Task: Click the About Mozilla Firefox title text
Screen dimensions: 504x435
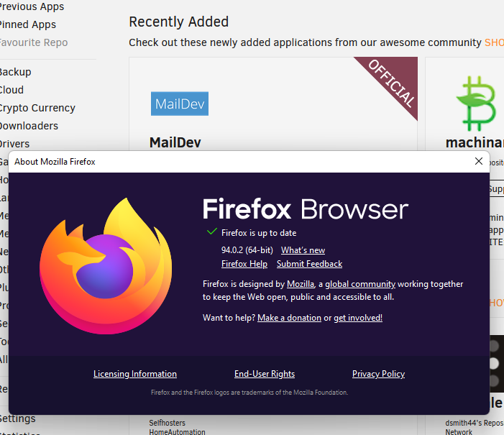Action: [55, 161]
